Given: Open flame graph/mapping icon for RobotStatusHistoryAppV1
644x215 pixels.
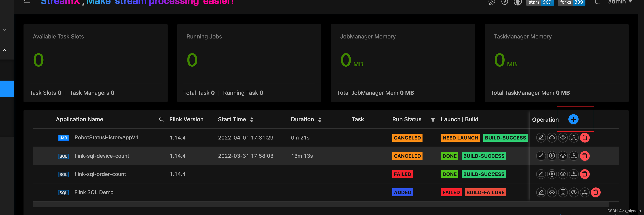Looking at the screenshot, I should [x=574, y=138].
